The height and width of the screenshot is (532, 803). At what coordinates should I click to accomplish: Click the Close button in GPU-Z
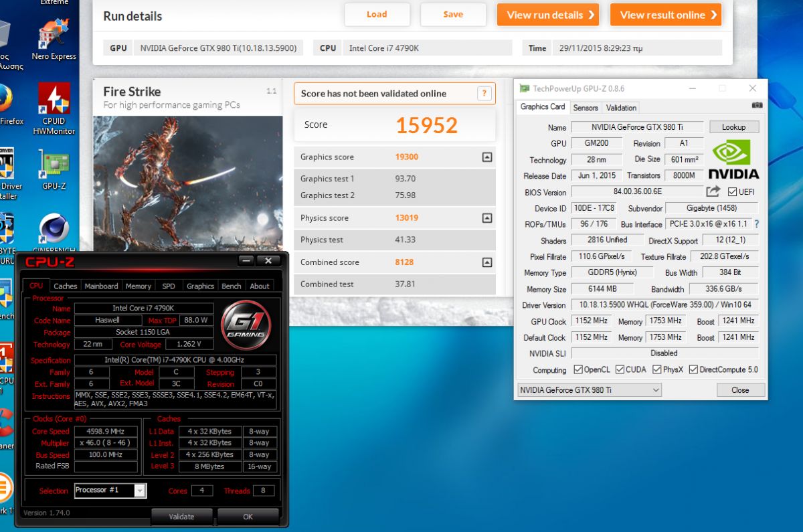(740, 390)
